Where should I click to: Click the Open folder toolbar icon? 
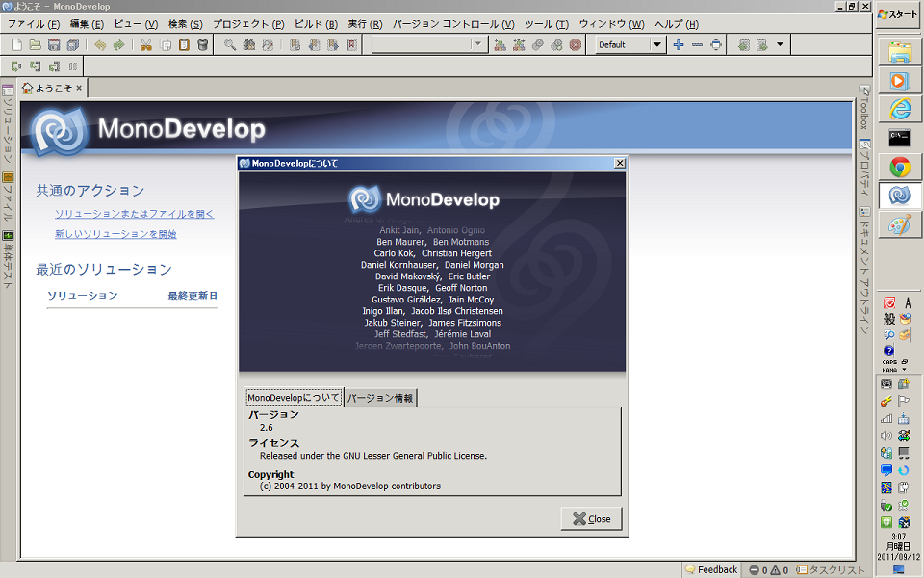pyautogui.click(x=36, y=45)
